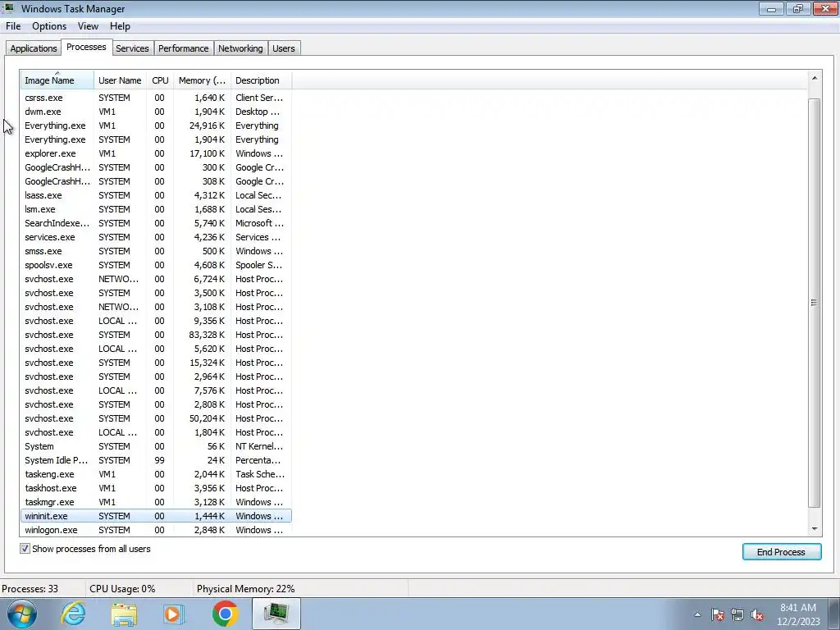
Task: Select the Processes tab
Action: coord(86,47)
